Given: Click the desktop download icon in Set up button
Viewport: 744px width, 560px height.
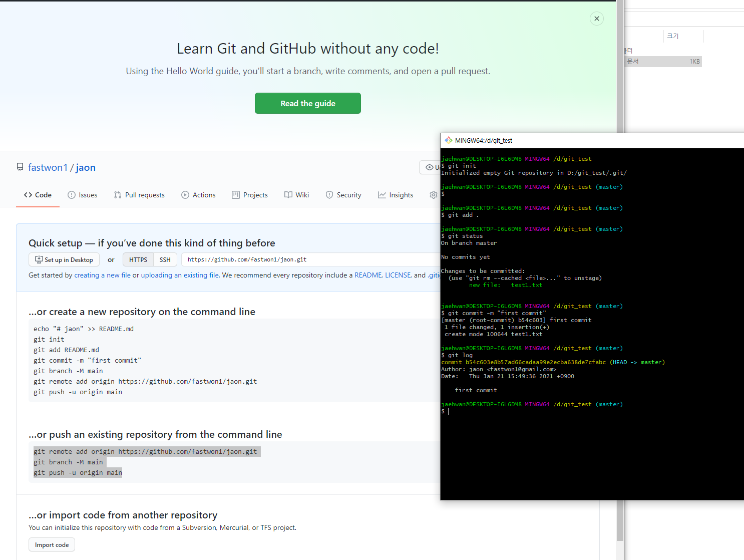Looking at the screenshot, I should pyautogui.click(x=39, y=259).
